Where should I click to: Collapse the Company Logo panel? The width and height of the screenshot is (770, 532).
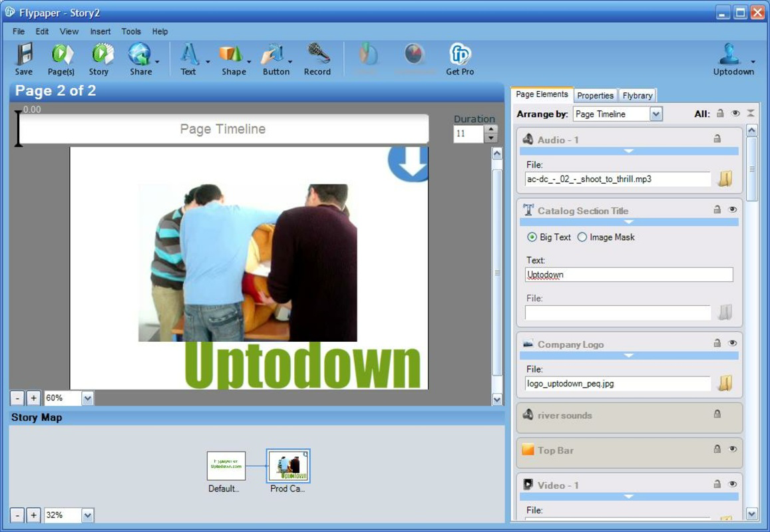click(629, 355)
